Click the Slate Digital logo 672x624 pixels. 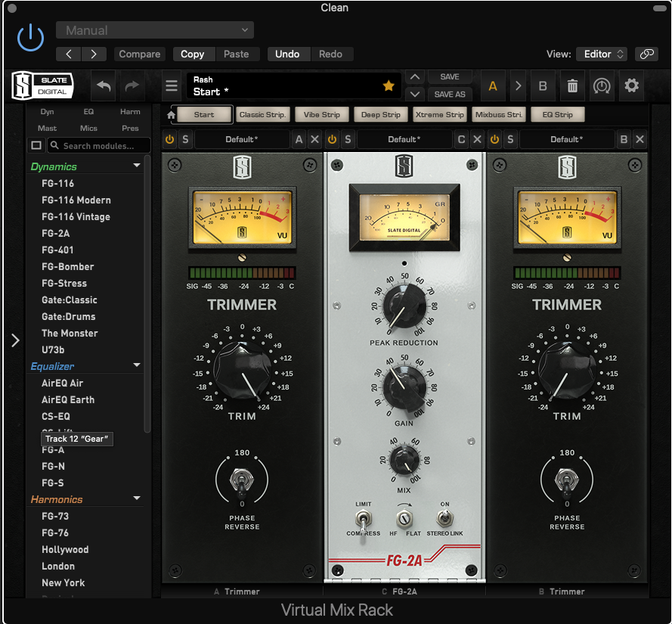pyautogui.click(x=42, y=85)
